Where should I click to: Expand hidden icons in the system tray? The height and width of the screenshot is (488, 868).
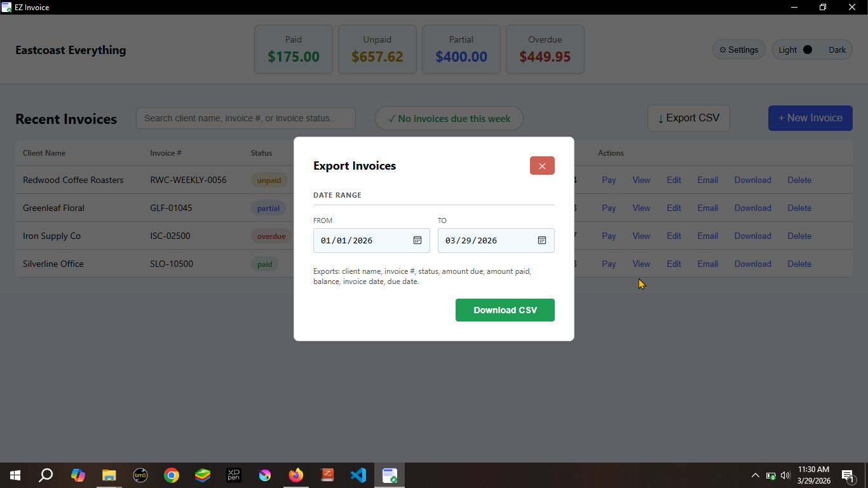click(755, 475)
